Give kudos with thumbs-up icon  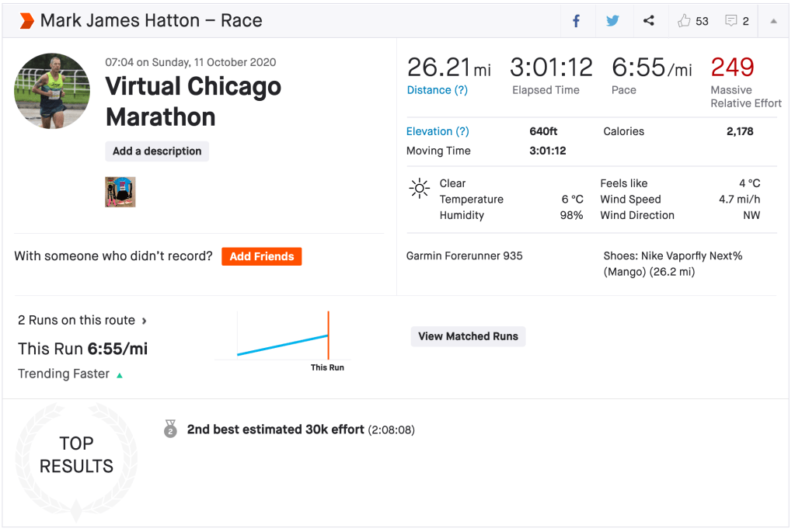(x=684, y=21)
